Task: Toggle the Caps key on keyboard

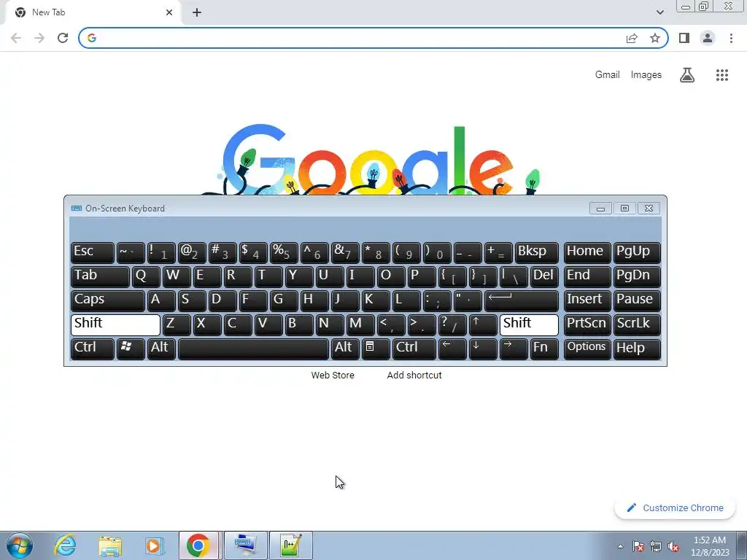Action: point(108,301)
